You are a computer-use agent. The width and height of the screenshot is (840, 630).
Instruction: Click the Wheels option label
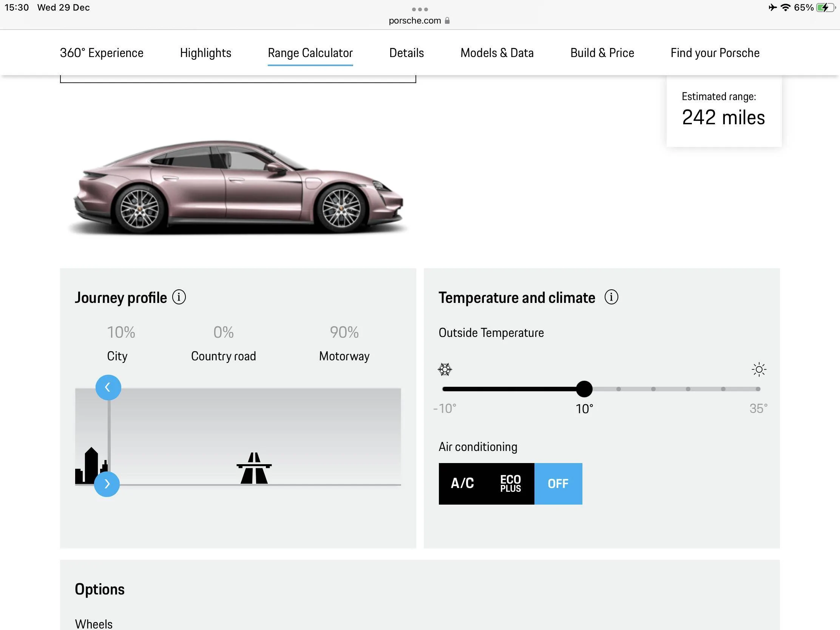click(93, 624)
